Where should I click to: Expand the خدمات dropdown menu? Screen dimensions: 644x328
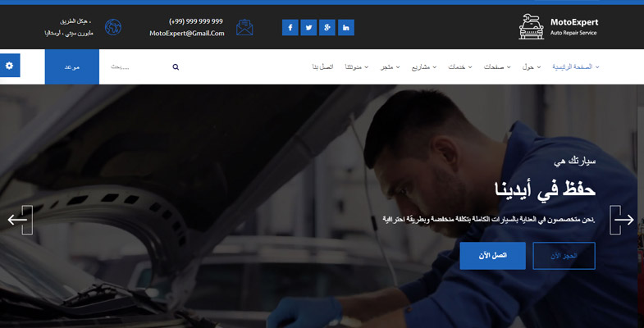(x=459, y=66)
